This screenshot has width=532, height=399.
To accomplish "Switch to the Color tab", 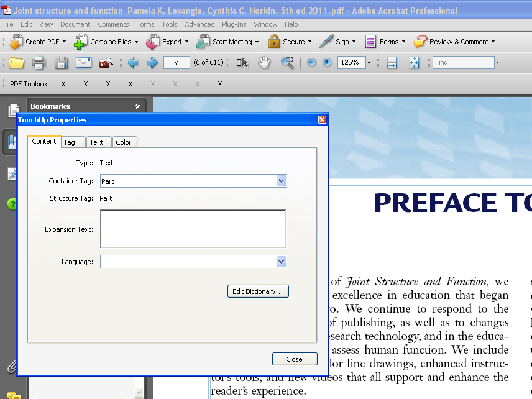I will point(124,142).
